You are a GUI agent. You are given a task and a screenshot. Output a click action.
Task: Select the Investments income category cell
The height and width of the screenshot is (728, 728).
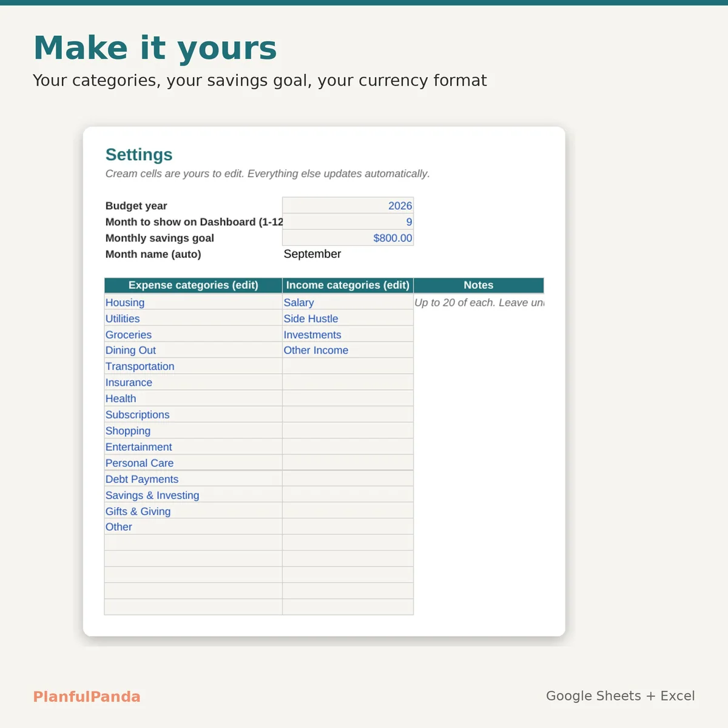click(x=348, y=334)
